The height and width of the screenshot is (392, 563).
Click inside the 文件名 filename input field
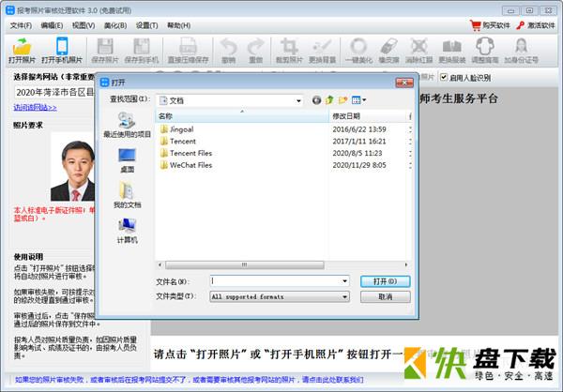pyautogui.click(x=275, y=281)
